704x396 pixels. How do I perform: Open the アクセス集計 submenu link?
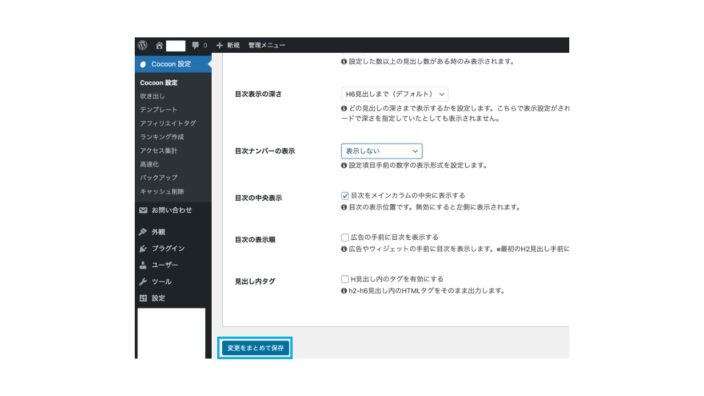point(158,150)
